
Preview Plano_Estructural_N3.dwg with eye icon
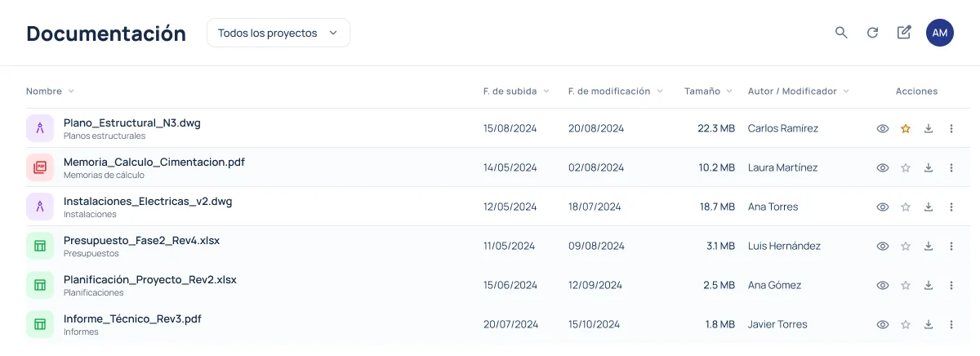point(883,128)
